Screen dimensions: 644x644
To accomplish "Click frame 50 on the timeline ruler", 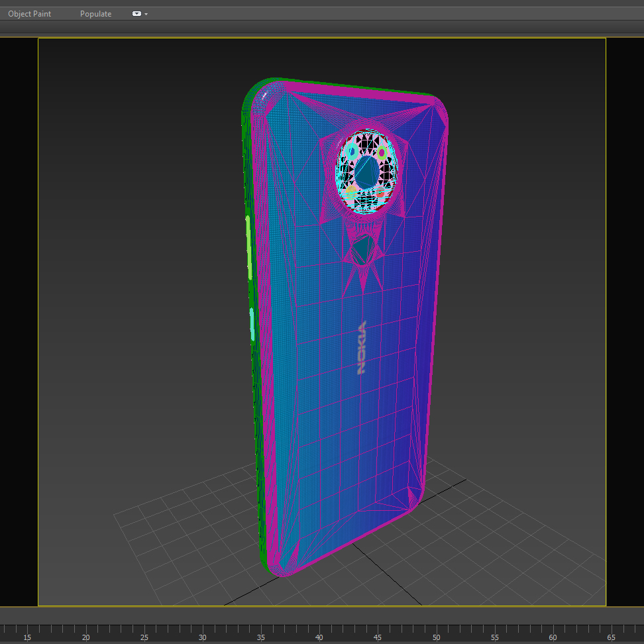I will pyautogui.click(x=436, y=637).
